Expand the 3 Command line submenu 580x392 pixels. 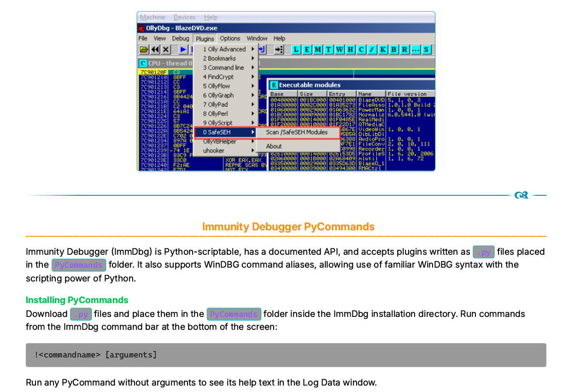(x=225, y=68)
